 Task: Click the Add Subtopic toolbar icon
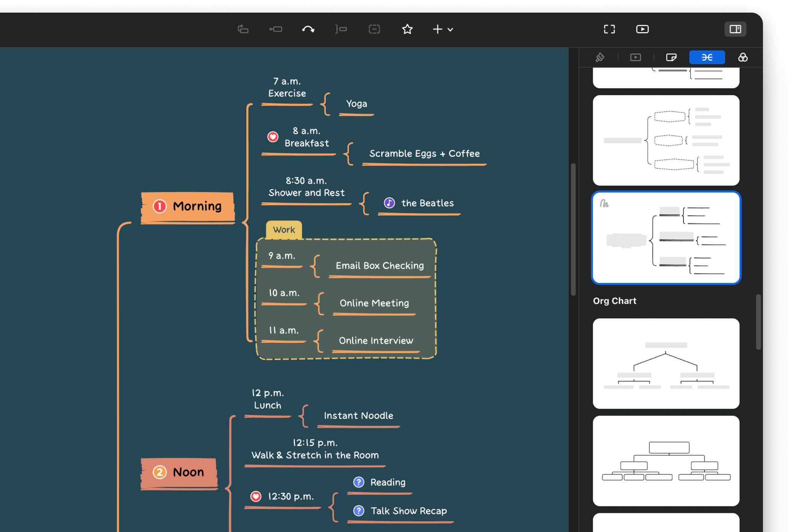point(276,29)
